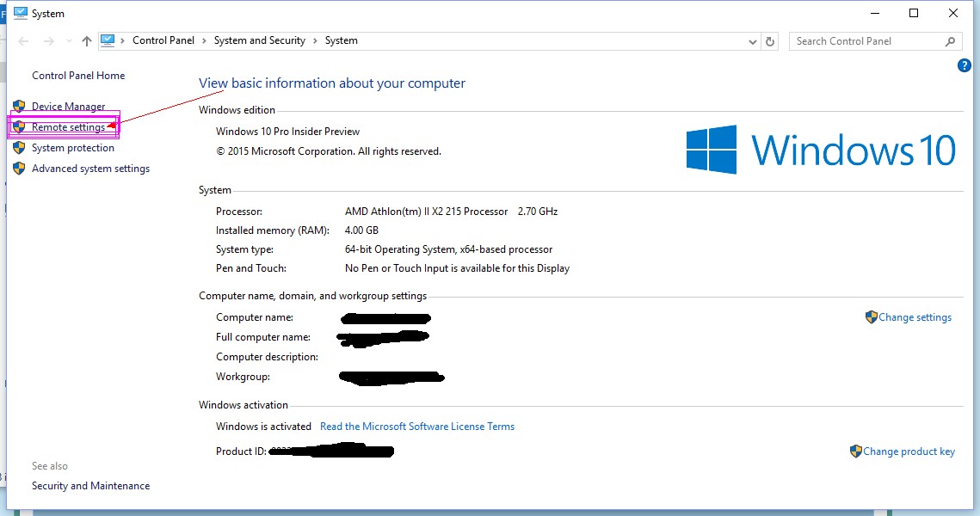Select Control Panel in the breadcrumb path
The width and height of the screenshot is (980, 516).
coord(163,40)
